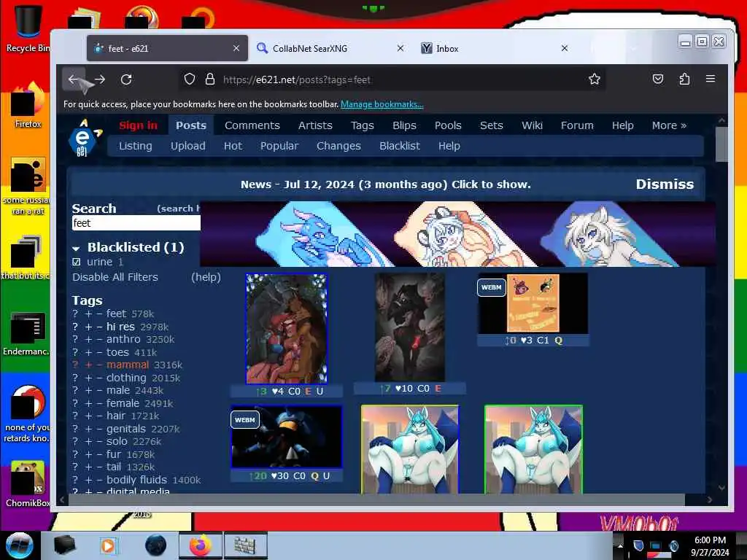Viewport: 747px width, 560px height.
Task: Click 'Disable All Filters'
Action: [115, 277]
